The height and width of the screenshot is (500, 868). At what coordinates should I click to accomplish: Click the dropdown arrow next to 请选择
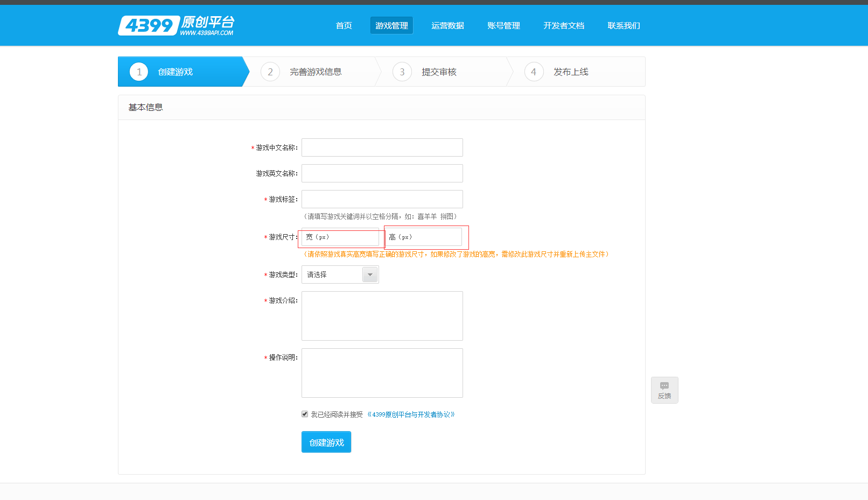(370, 274)
